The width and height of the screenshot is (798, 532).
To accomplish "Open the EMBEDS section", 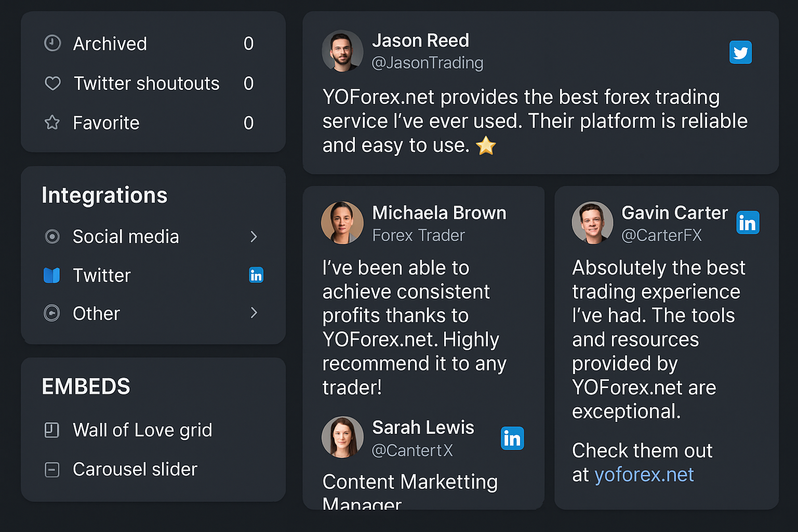I will [86, 386].
